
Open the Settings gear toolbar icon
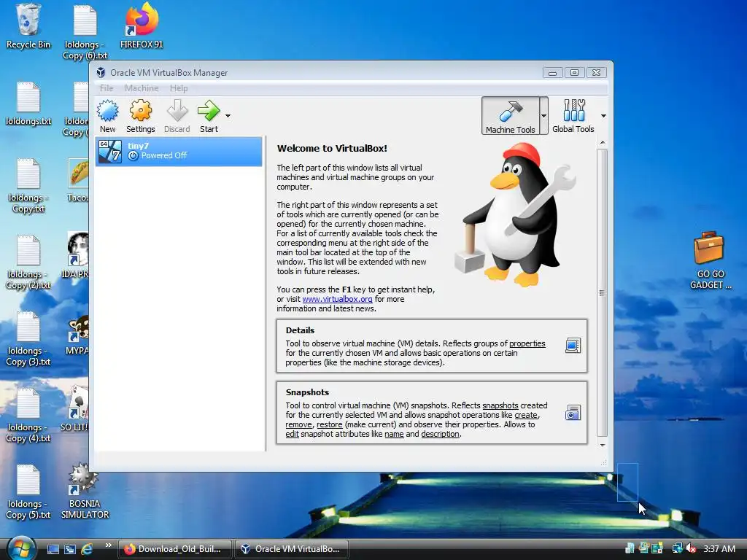pyautogui.click(x=141, y=116)
